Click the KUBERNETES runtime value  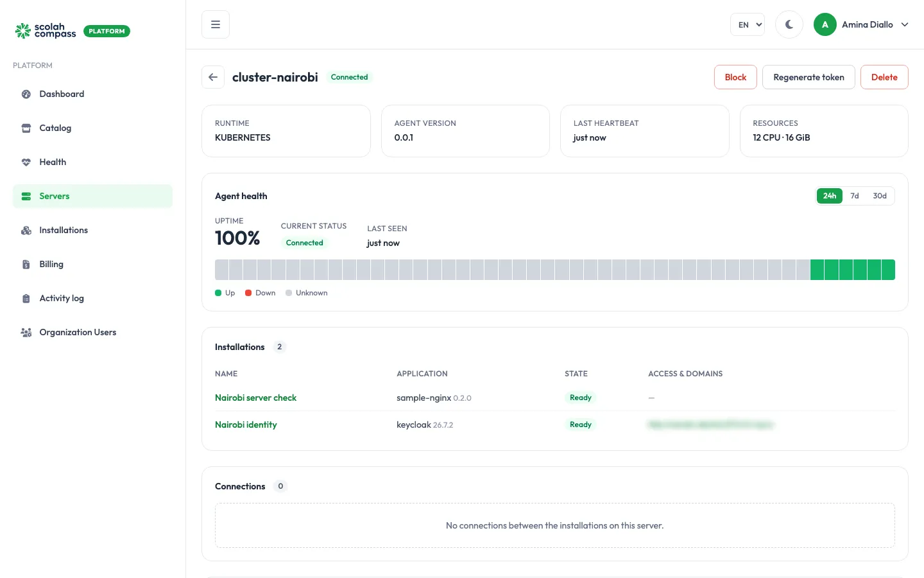(243, 138)
